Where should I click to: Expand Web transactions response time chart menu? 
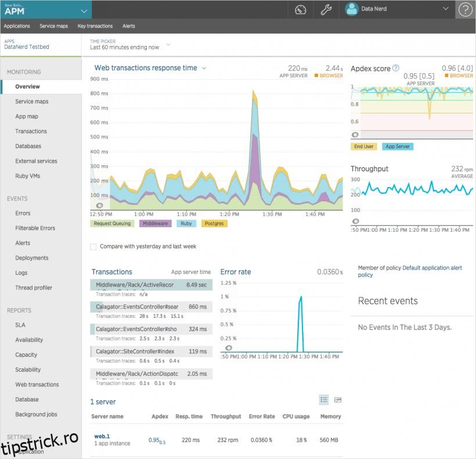[204, 69]
